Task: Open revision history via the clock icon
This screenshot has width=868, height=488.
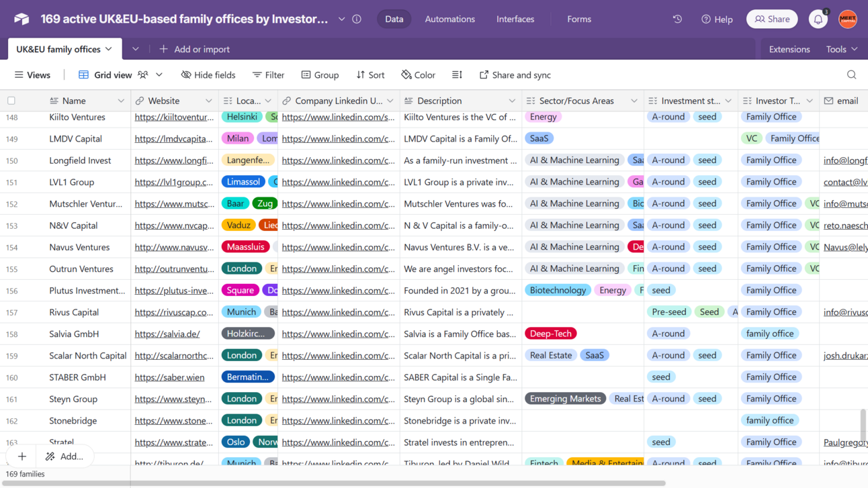Action: (x=677, y=19)
